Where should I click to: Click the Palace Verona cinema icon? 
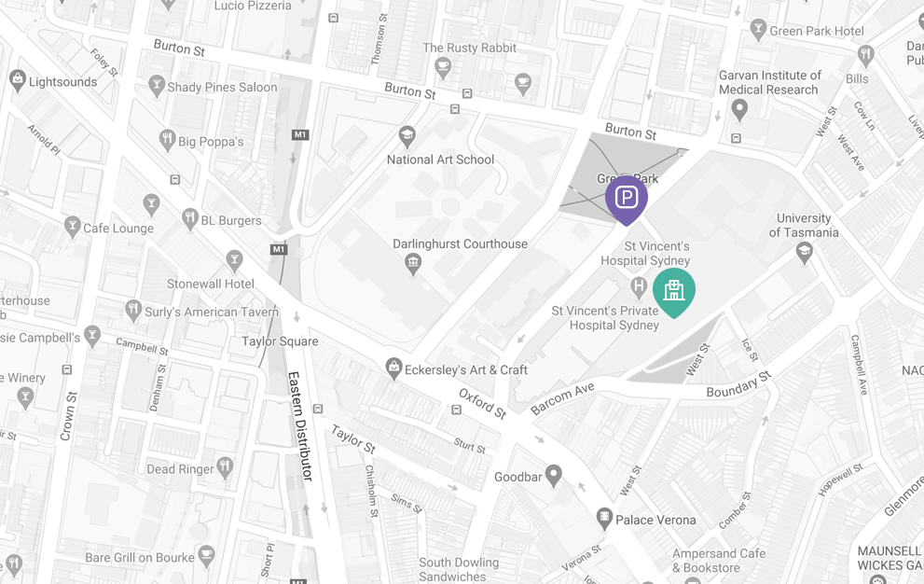604,519
